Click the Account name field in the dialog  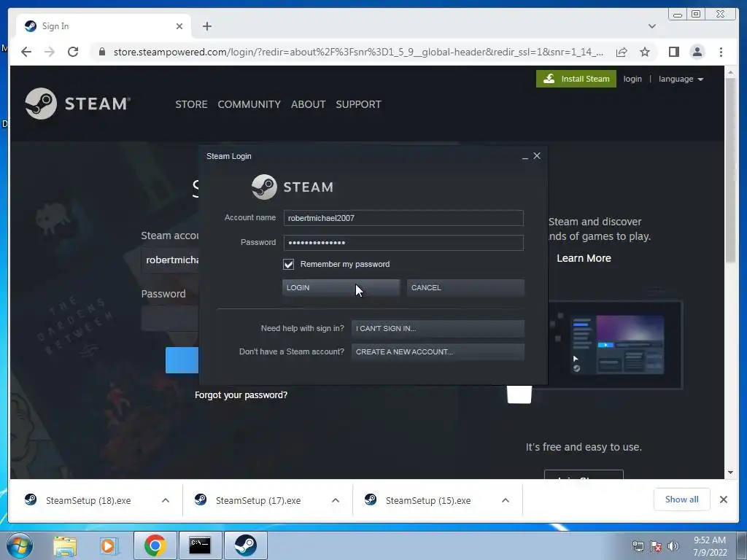coord(403,218)
